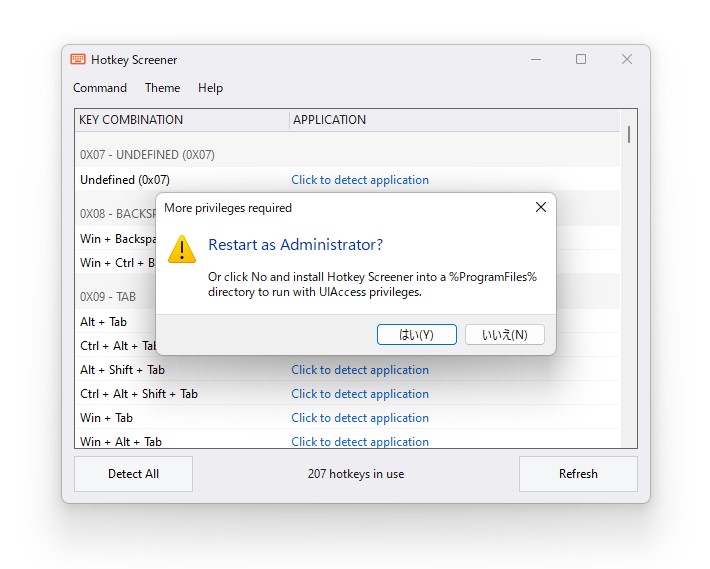Click detect application link for Win + Alt + Tab
Viewport: 710px width, 569px height.
pos(360,441)
